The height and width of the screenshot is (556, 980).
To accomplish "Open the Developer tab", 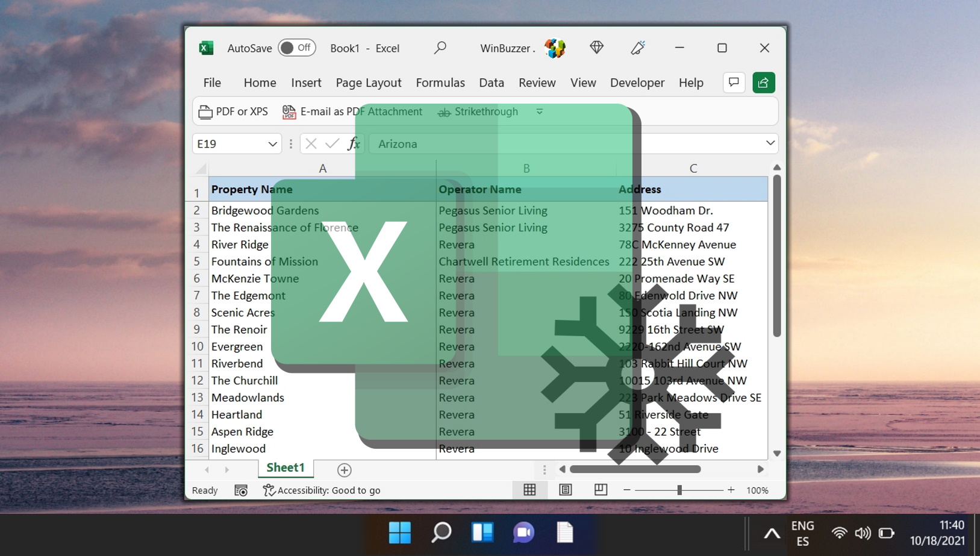I will [x=637, y=83].
